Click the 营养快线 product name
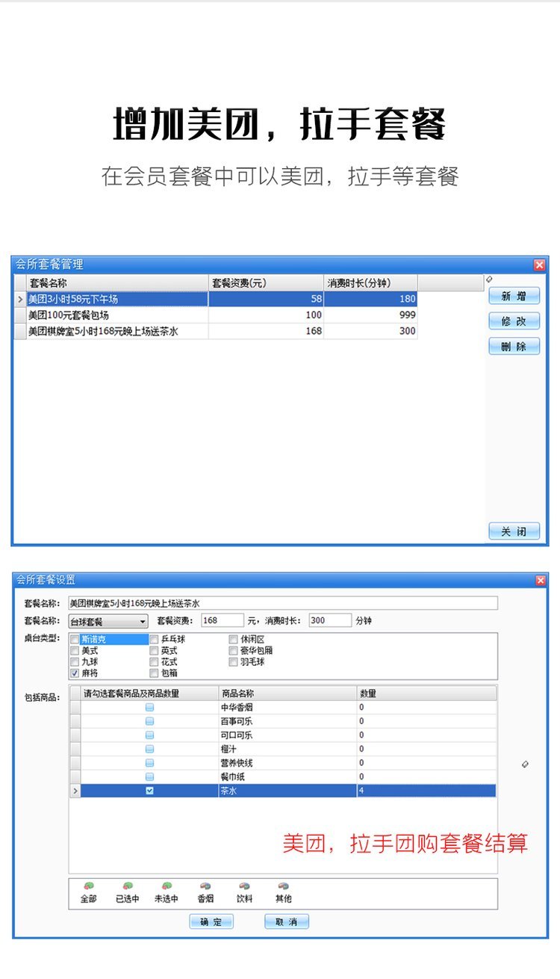The image size is (560, 979). [x=237, y=763]
